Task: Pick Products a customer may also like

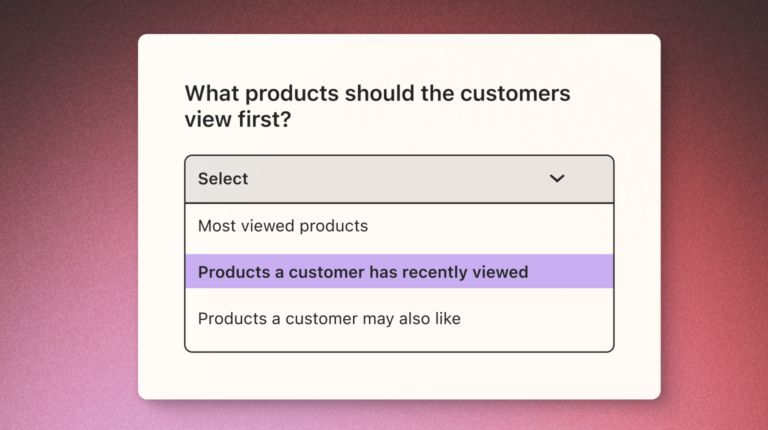Action: [399, 319]
